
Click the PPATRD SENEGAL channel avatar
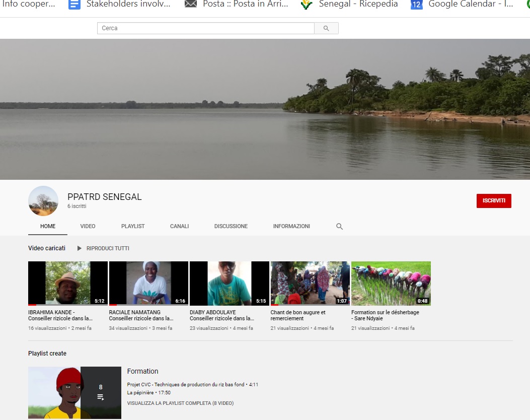(43, 201)
